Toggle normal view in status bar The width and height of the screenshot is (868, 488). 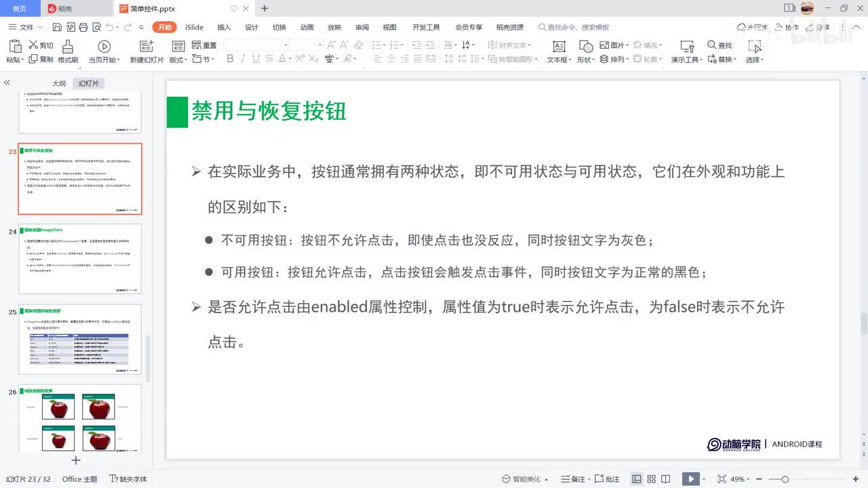(637, 479)
